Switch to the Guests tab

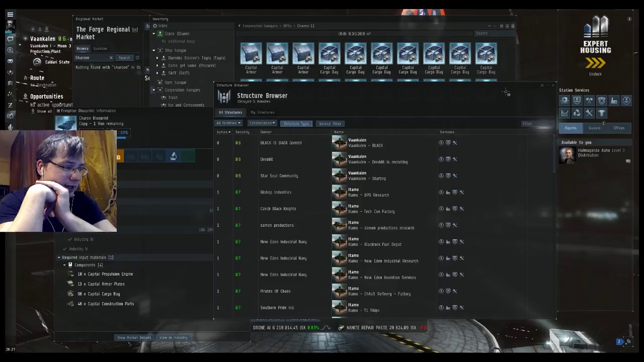pyautogui.click(x=595, y=128)
